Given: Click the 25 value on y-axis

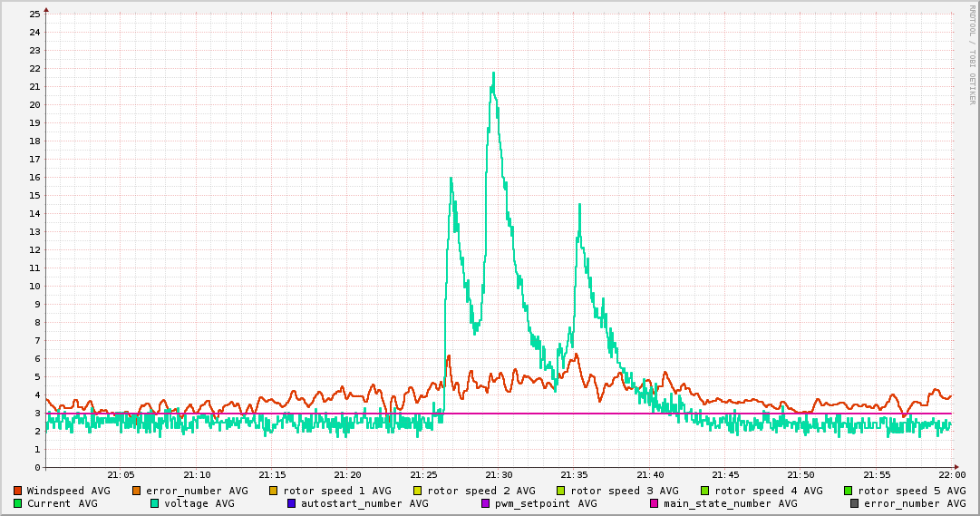Looking at the screenshot, I should (34, 14).
